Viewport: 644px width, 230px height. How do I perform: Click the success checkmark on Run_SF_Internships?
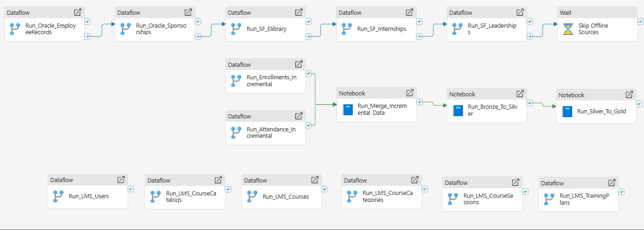(x=419, y=21)
